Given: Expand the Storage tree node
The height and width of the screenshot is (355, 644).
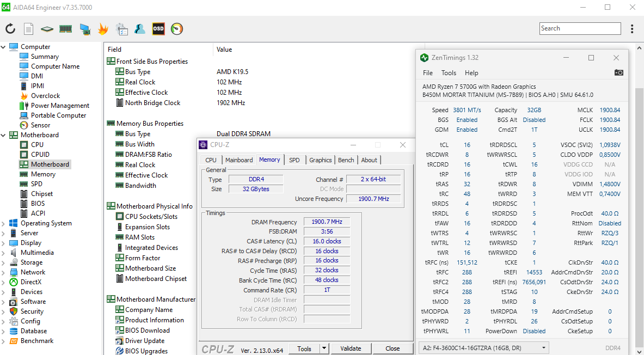Looking at the screenshot, I should coord(3,262).
